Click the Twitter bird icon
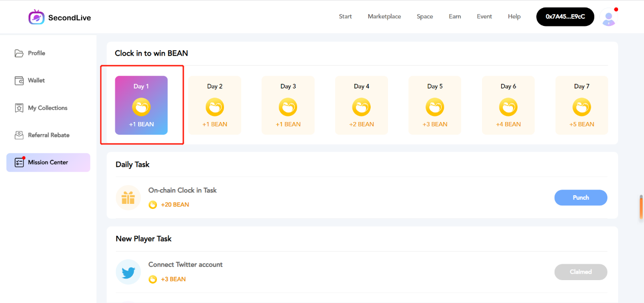The image size is (644, 303). (x=128, y=272)
